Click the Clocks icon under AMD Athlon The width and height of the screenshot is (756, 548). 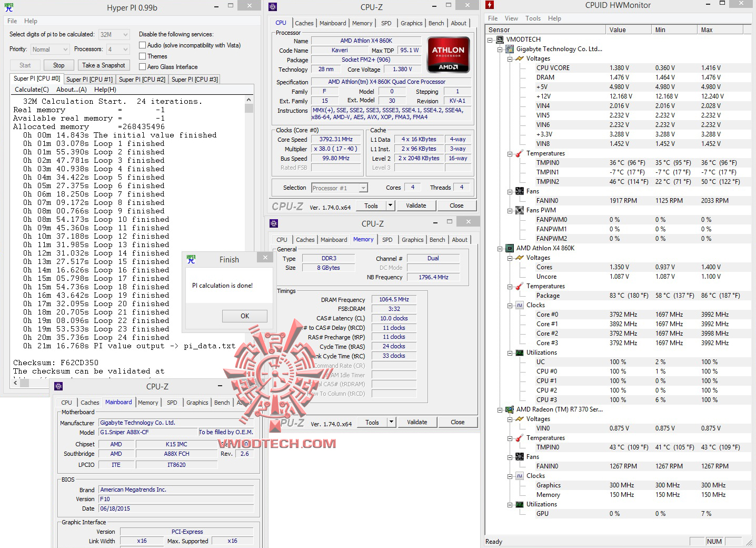point(520,305)
